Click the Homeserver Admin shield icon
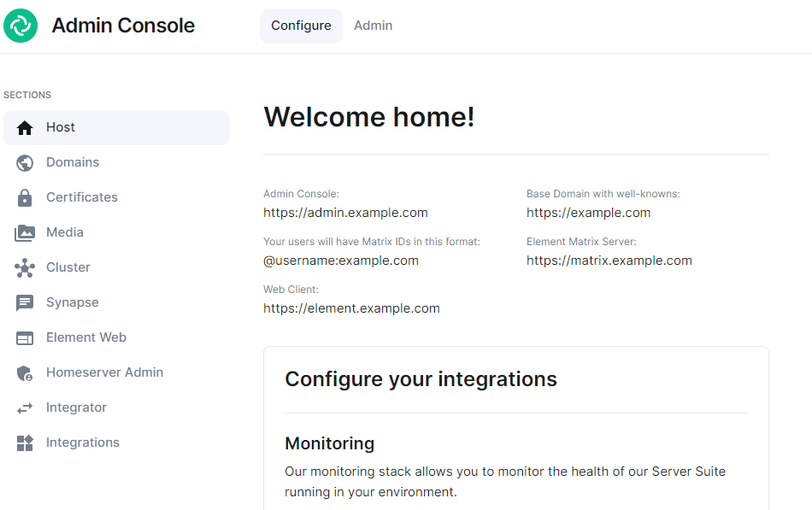Screen dimensions: 812x510 click(x=24, y=372)
